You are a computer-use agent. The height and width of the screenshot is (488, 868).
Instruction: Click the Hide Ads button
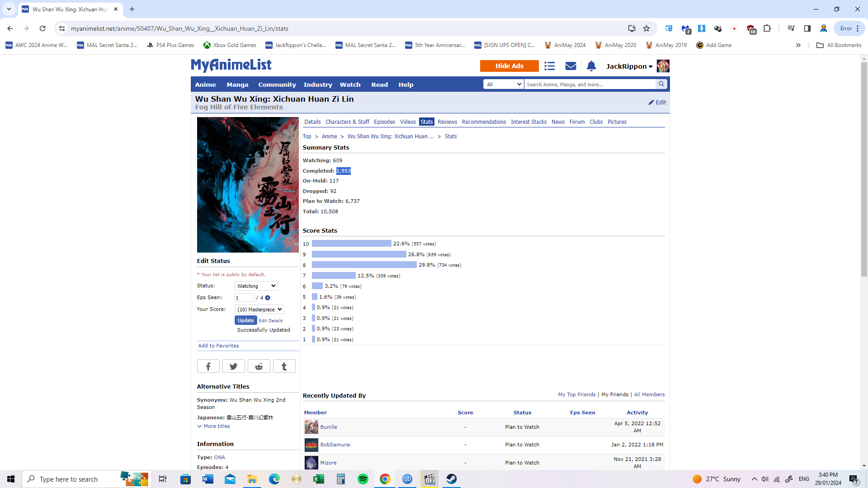pos(509,66)
